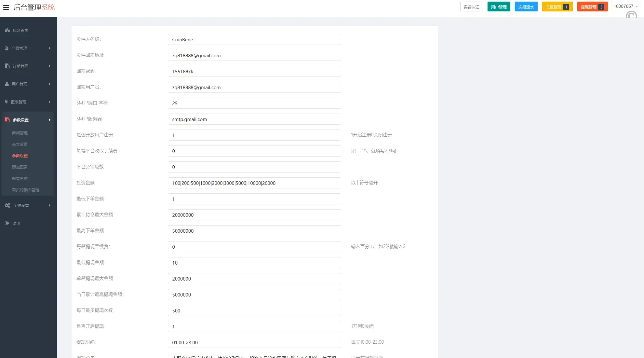The width and height of the screenshot is (644, 358).
Task: Select 配置管理 in the sidebar
Action: click(20, 178)
